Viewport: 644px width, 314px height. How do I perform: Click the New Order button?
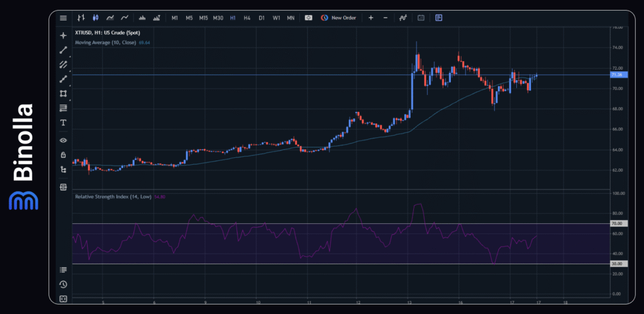click(x=338, y=18)
